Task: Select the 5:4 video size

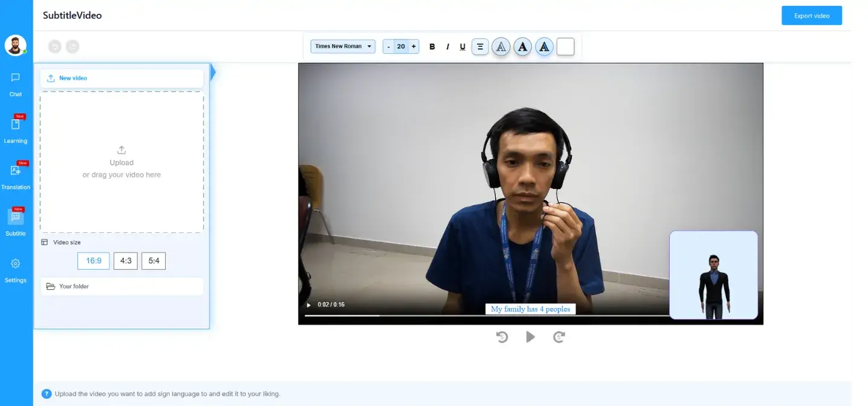Action: point(154,261)
